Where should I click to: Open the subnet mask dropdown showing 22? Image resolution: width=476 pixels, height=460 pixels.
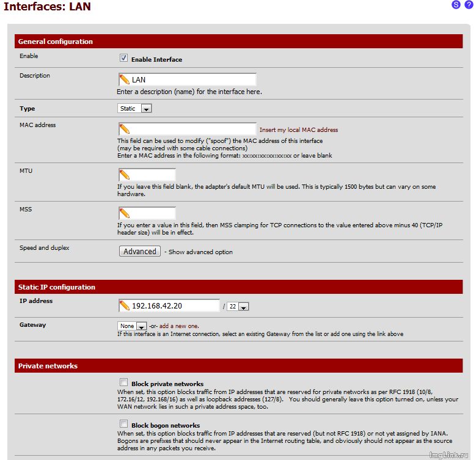coord(238,307)
